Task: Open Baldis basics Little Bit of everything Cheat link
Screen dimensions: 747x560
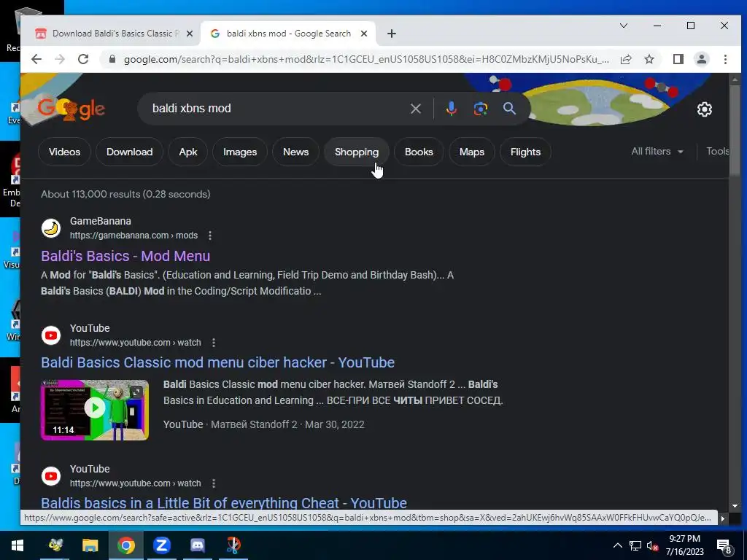Action: point(224,503)
